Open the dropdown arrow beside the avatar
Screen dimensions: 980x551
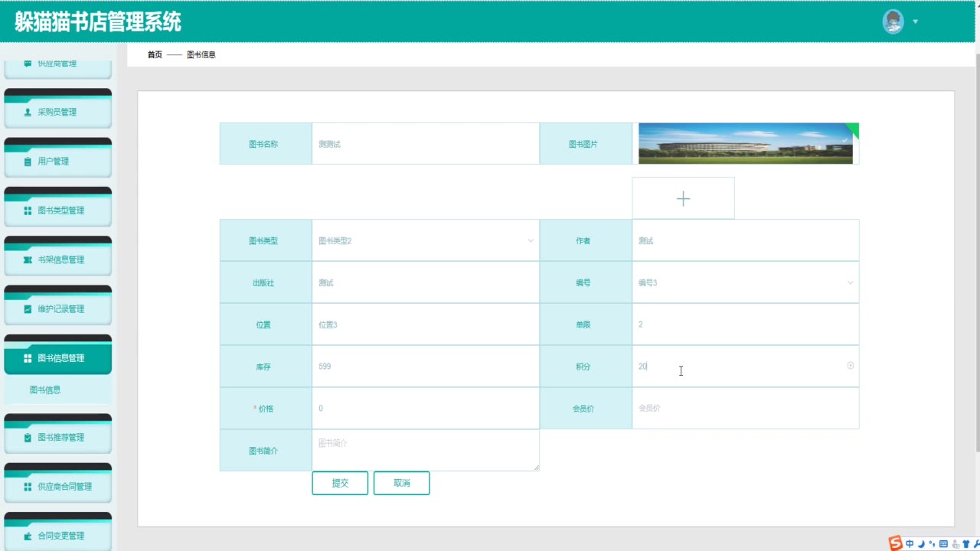click(916, 21)
